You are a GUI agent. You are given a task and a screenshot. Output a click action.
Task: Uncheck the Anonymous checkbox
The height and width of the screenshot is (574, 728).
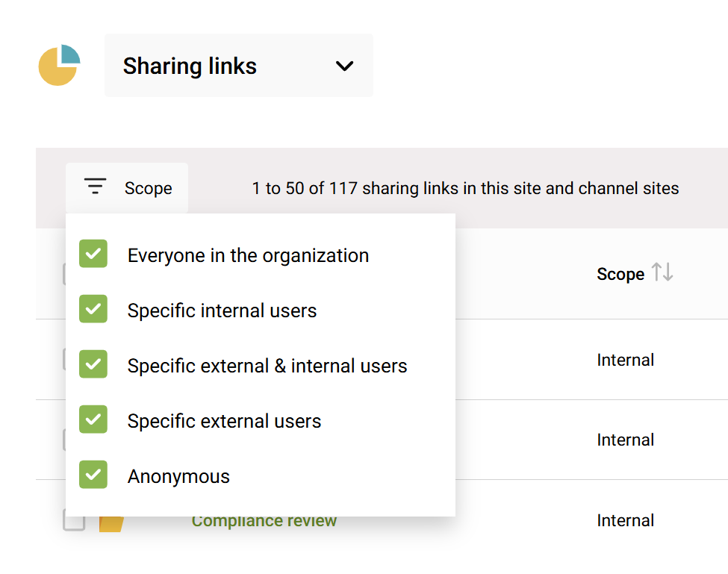click(93, 475)
